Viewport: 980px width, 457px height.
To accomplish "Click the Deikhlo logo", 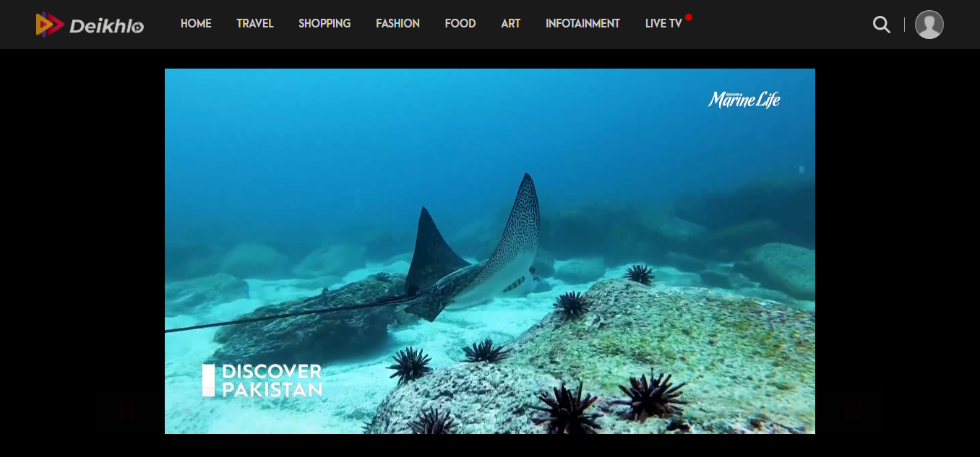I will point(90,25).
